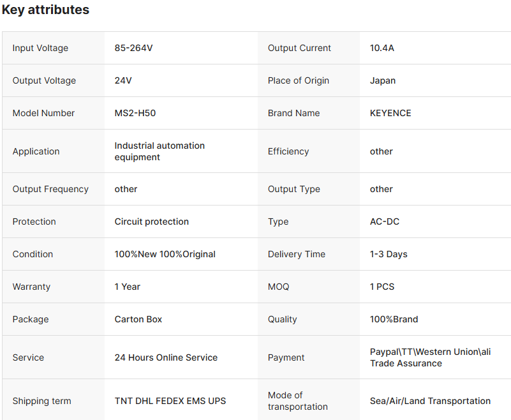Select the Carton Box package value
The height and width of the screenshot is (420, 511).
point(138,319)
